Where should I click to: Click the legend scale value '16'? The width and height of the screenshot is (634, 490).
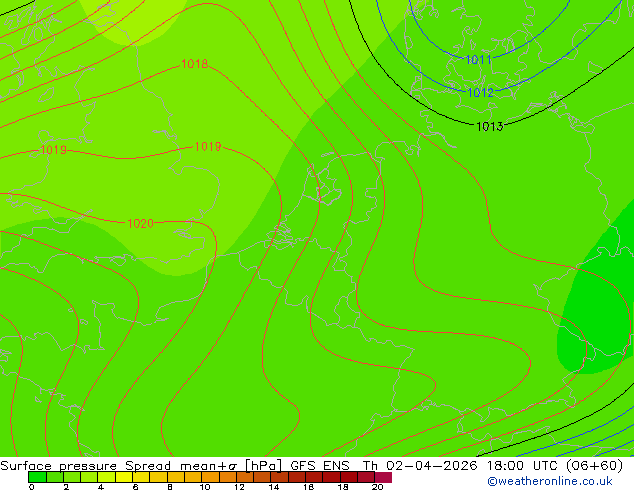pos(309,487)
